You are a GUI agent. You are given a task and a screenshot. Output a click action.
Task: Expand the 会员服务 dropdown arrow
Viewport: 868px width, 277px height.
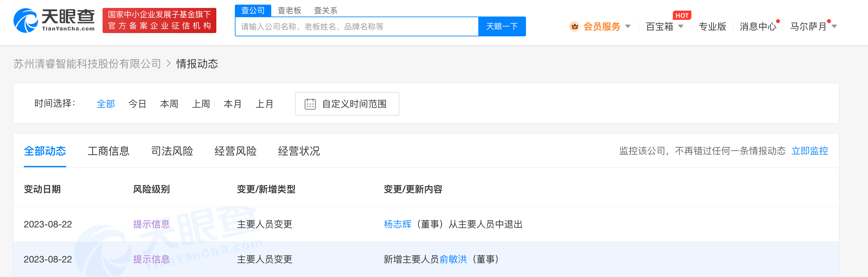pyautogui.click(x=628, y=26)
